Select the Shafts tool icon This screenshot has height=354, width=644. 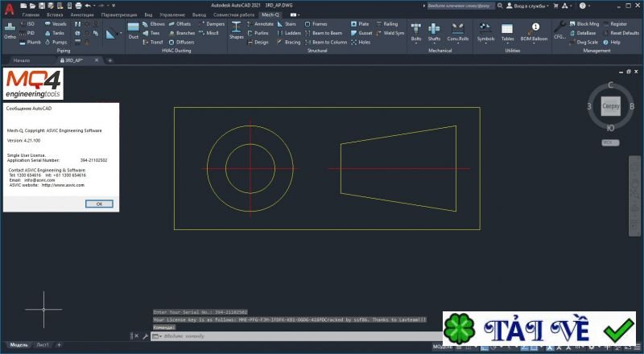tap(435, 31)
